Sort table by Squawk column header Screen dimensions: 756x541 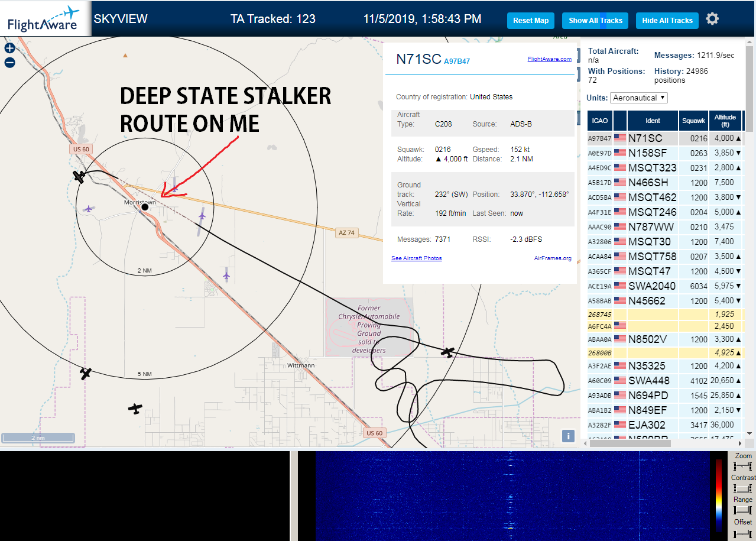pos(693,121)
